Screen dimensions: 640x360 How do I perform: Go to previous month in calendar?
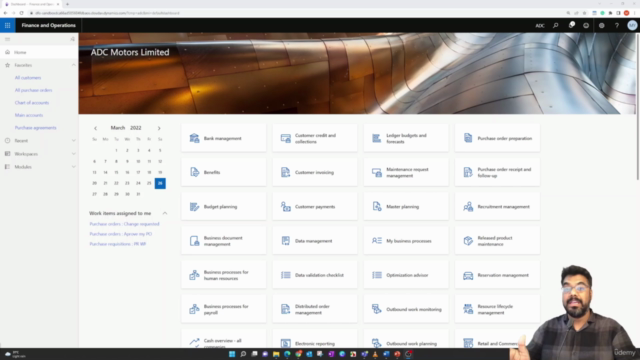(96, 128)
